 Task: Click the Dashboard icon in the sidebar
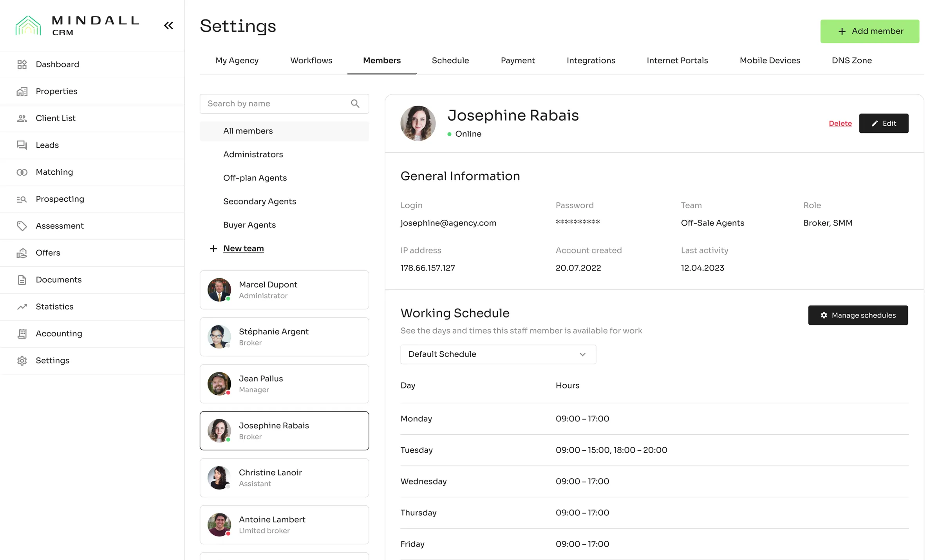tap(22, 64)
